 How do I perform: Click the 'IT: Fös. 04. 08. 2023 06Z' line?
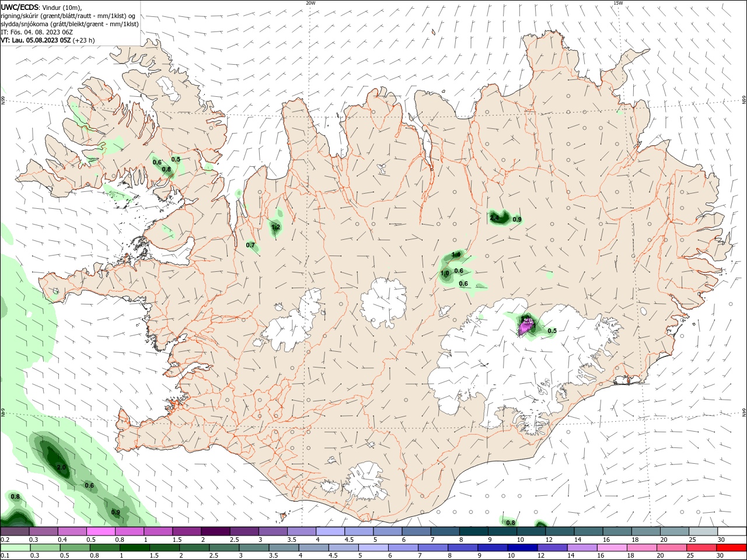pos(37,32)
